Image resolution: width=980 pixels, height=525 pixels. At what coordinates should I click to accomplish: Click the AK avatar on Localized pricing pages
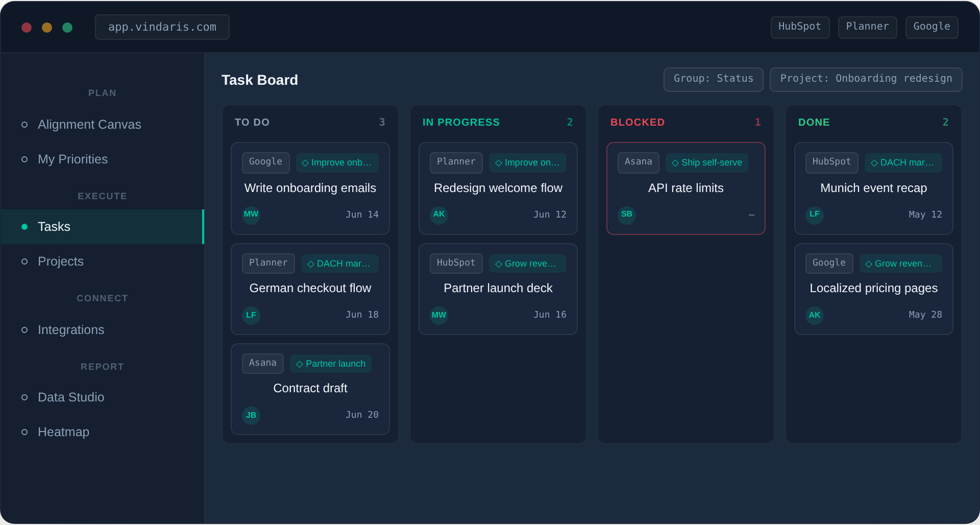coord(815,315)
